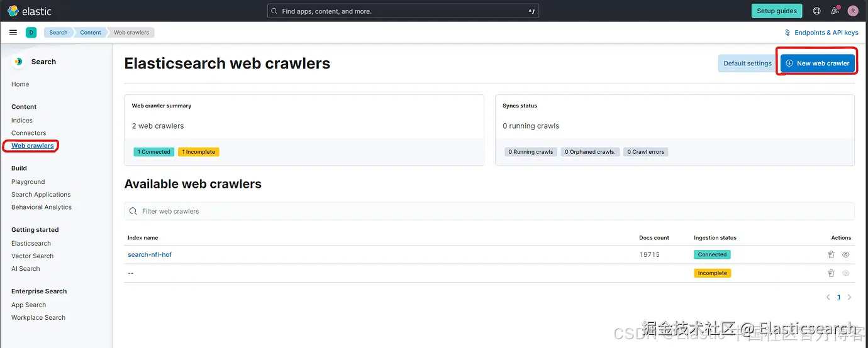
Task: Open App Search in sidebar
Action: tap(29, 305)
